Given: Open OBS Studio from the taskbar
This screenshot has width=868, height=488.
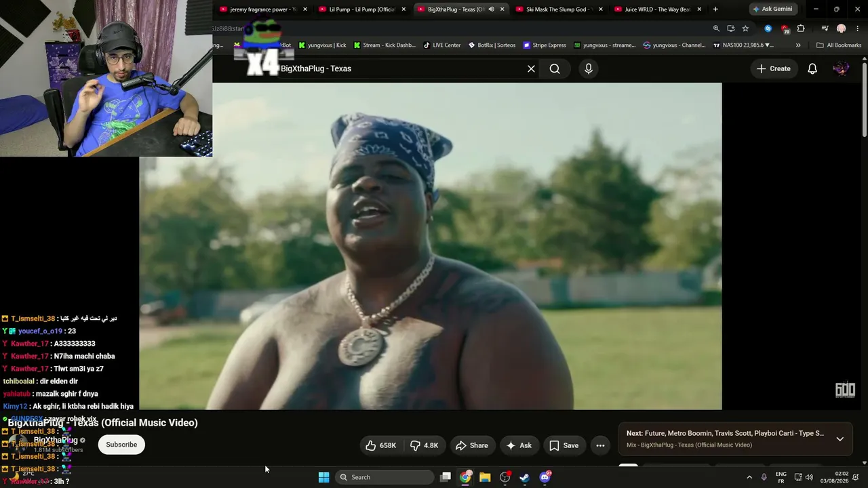Looking at the screenshot, I should pos(505,477).
